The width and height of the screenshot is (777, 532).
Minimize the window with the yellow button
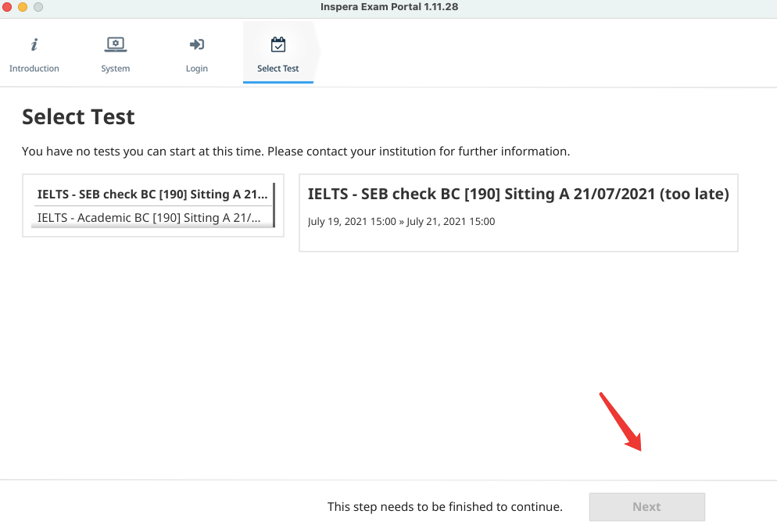(x=22, y=7)
